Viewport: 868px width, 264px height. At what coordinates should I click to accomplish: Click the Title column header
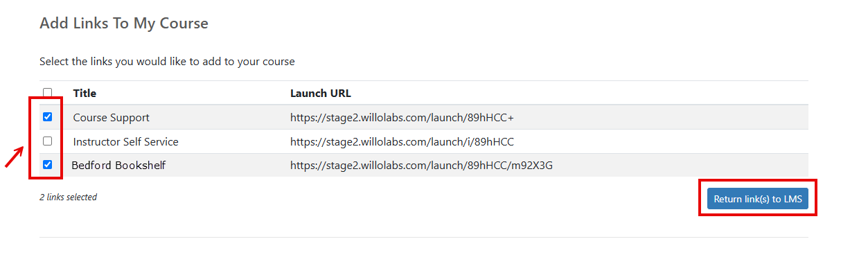[x=85, y=93]
